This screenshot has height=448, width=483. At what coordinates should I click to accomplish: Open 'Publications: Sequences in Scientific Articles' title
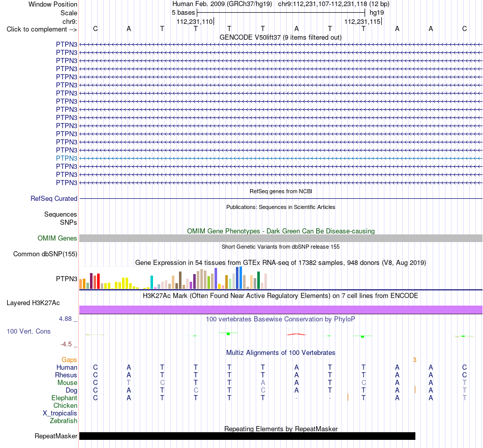click(x=281, y=207)
